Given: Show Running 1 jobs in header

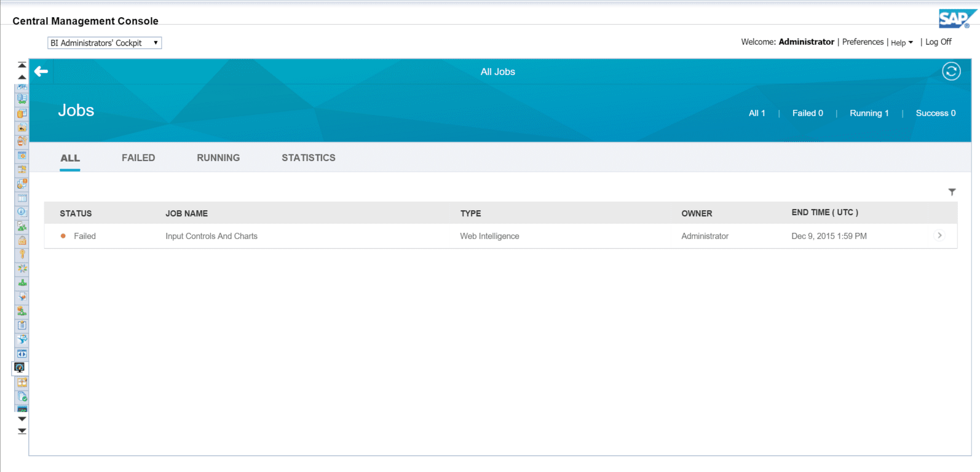Looking at the screenshot, I should pyautogui.click(x=869, y=113).
